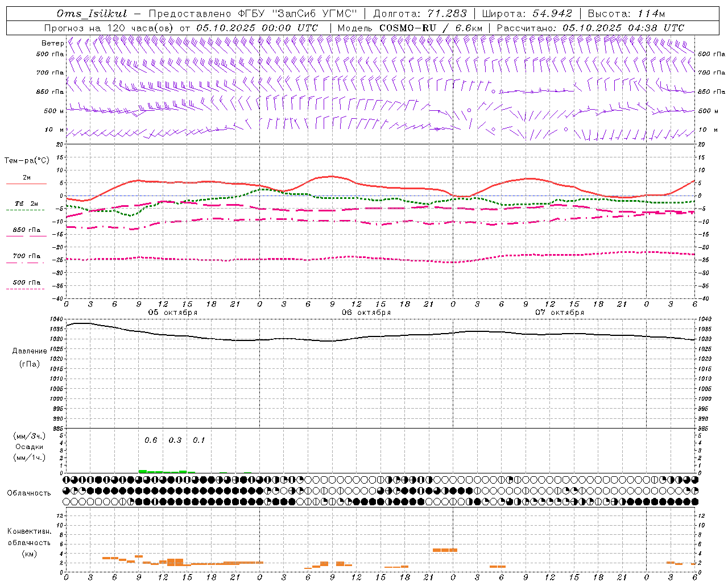Select the "Облачность" cloud cover label
This screenshot has width=728, height=582.
pos(29,493)
